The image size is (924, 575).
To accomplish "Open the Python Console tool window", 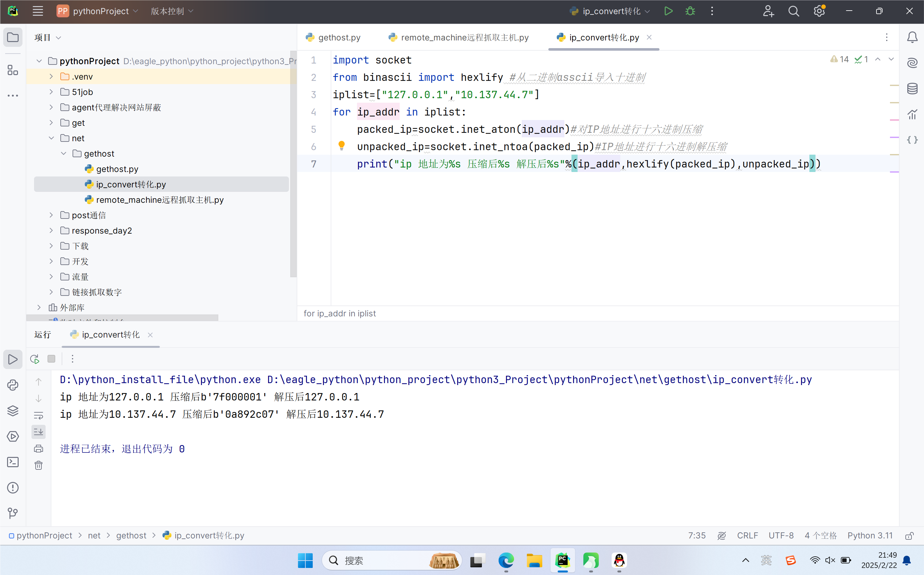I will [13, 385].
